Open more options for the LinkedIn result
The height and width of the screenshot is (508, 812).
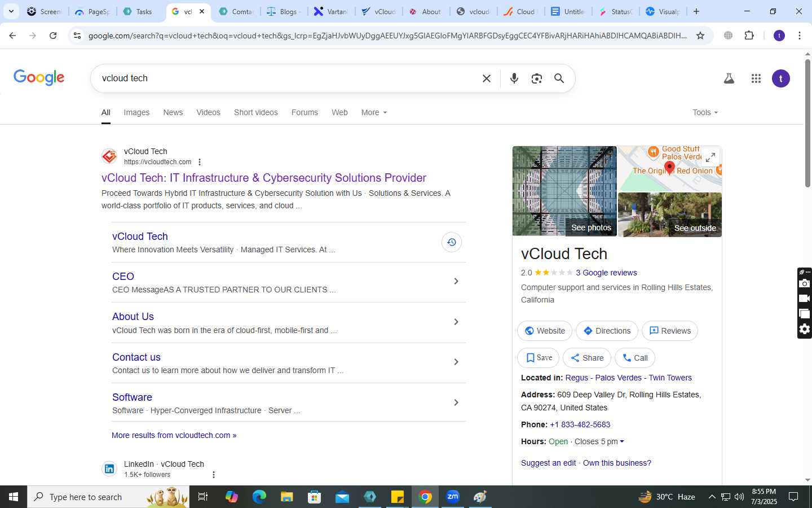coord(214,475)
